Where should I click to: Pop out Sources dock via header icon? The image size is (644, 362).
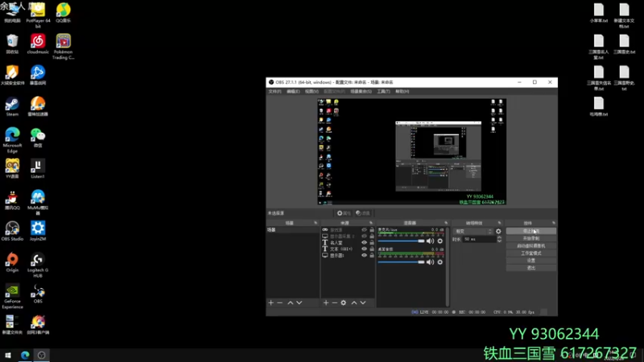(x=370, y=223)
